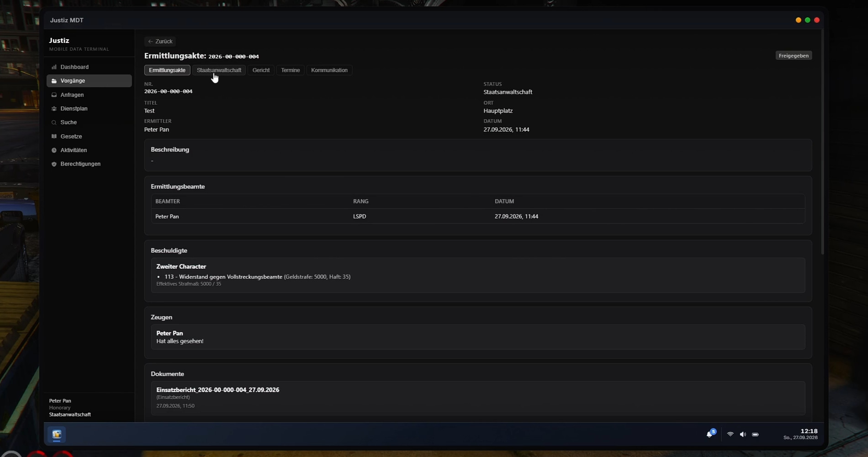The width and height of the screenshot is (868, 457).
Task: Click the LSPD rank cell
Action: pos(360,217)
